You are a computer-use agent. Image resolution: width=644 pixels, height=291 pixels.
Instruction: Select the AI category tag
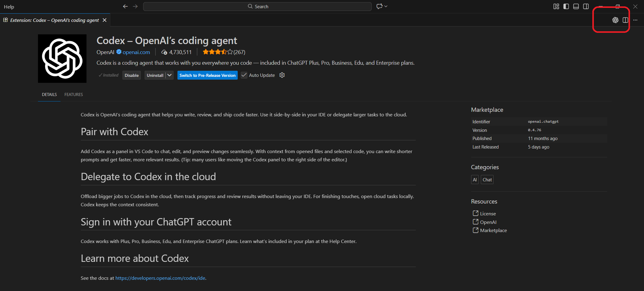click(475, 180)
